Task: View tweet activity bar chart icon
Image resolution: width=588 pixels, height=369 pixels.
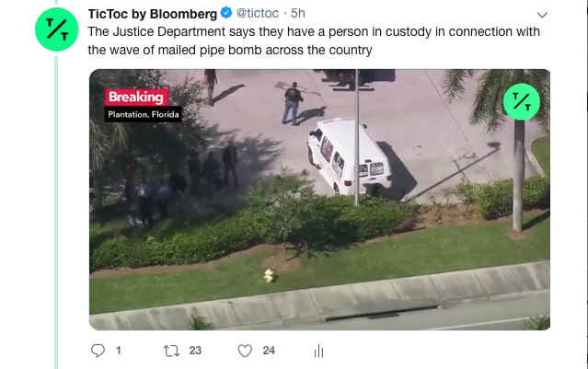Action: (x=318, y=351)
